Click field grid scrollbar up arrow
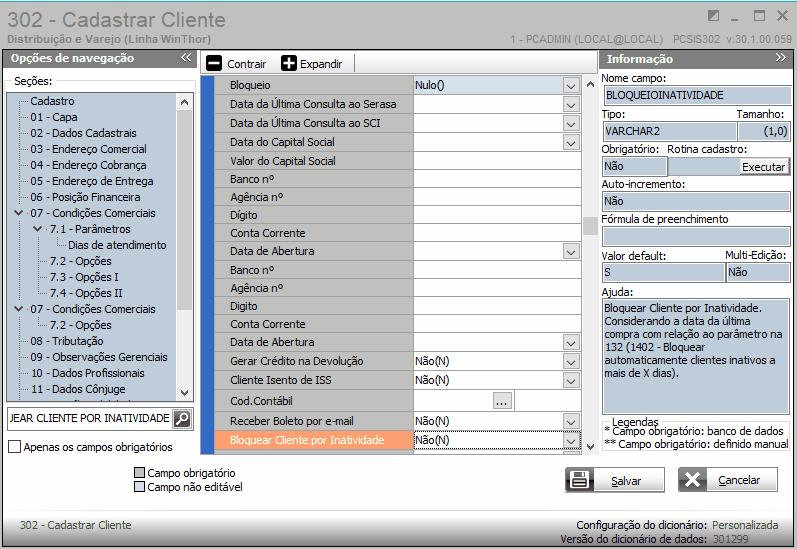 coord(590,84)
